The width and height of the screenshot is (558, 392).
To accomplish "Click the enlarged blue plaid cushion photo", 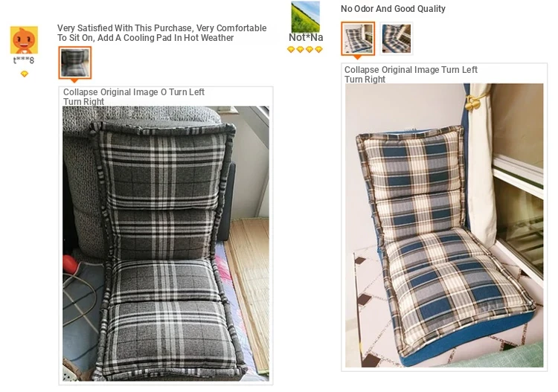I will 444,225.
